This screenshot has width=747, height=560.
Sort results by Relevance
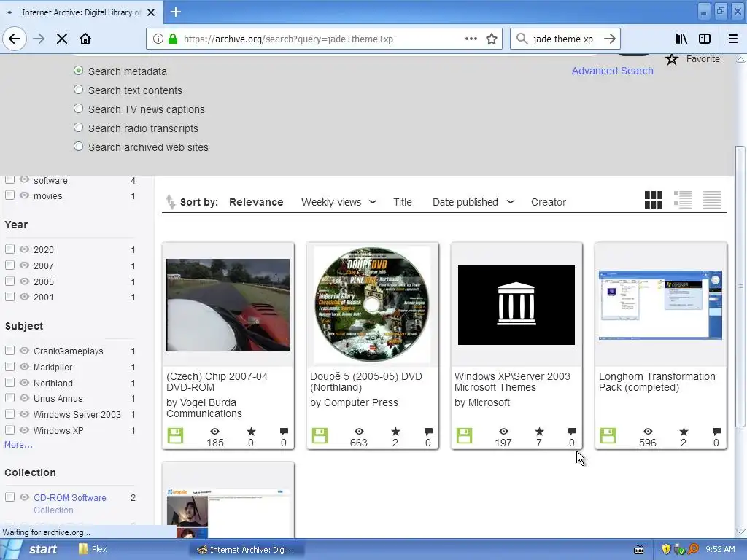coord(256,202)
